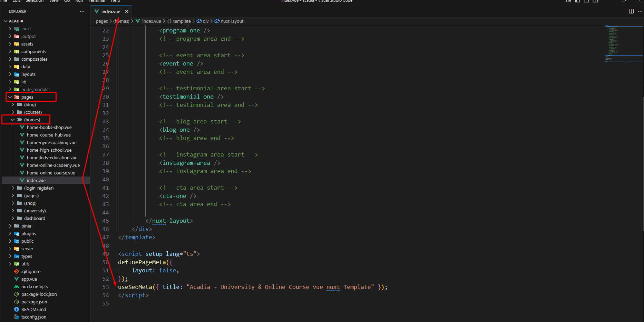Place cursor on the useSeoMeta line
This screenshot has width=644, height=322.
point(253,287)
